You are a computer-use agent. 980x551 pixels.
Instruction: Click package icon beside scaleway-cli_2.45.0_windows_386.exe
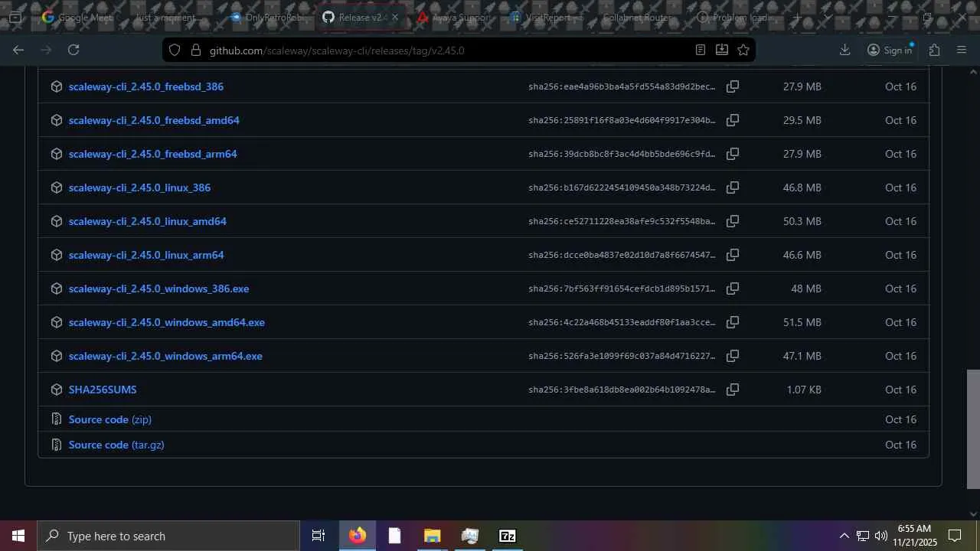56,289
